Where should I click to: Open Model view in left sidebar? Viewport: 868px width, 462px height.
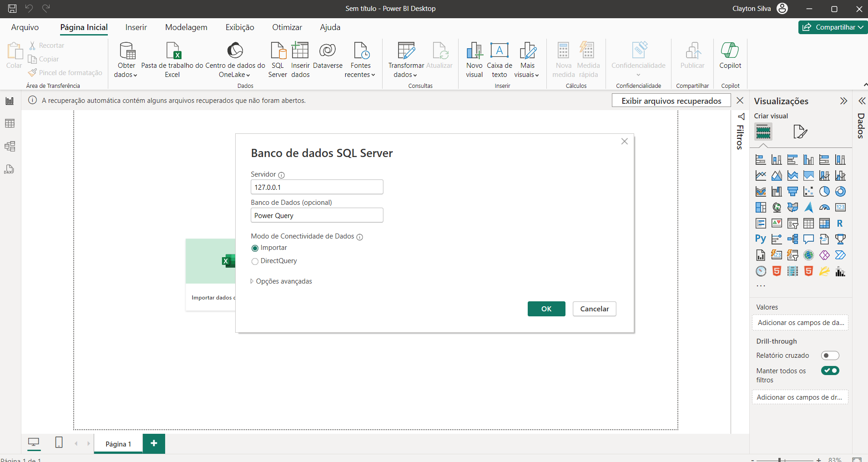pyautogui.click(x=10, y=147)
